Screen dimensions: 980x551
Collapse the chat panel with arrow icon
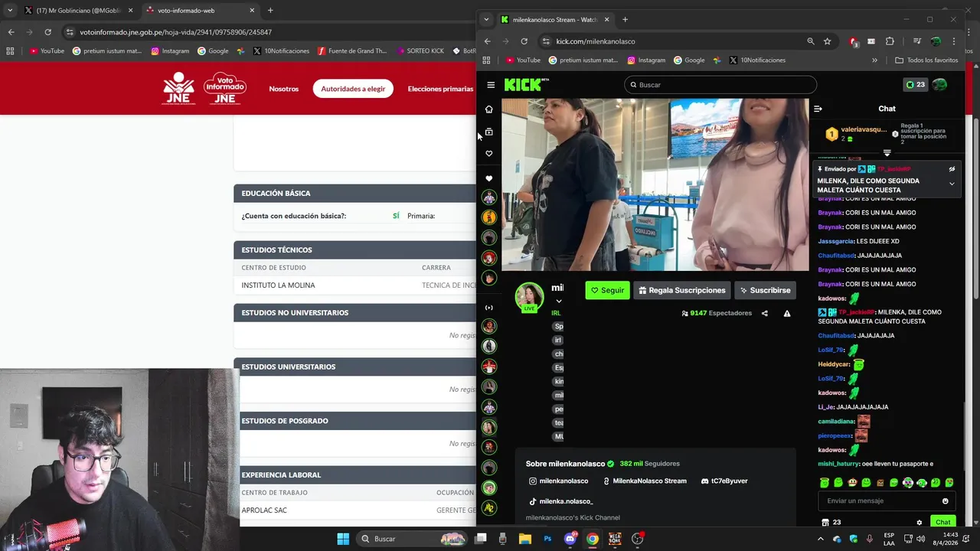pos(818,109)
